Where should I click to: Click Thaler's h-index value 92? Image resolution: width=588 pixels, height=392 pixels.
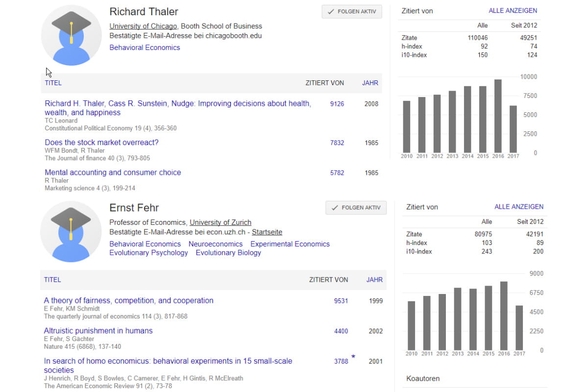tap(484, 47)
